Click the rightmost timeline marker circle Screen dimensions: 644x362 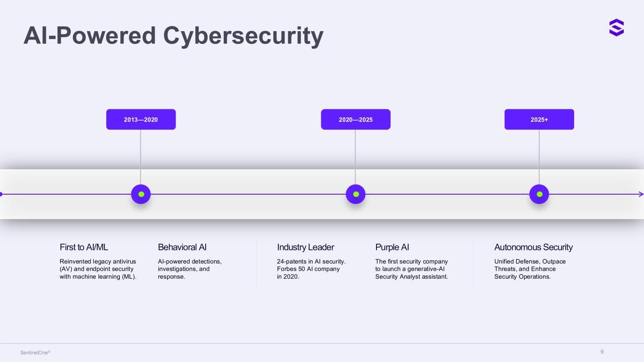(x=539, y=194)
